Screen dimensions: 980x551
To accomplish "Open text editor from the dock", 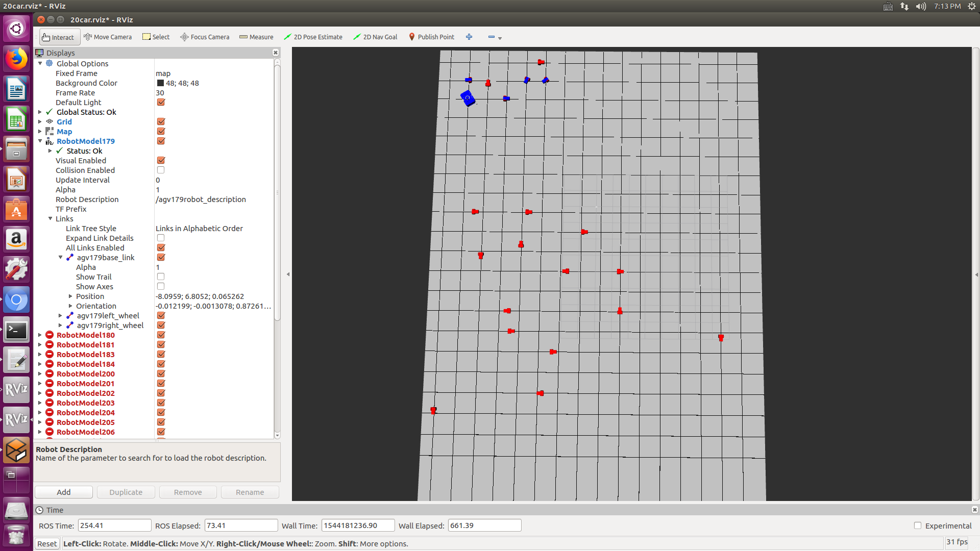I will coord(16,360).
